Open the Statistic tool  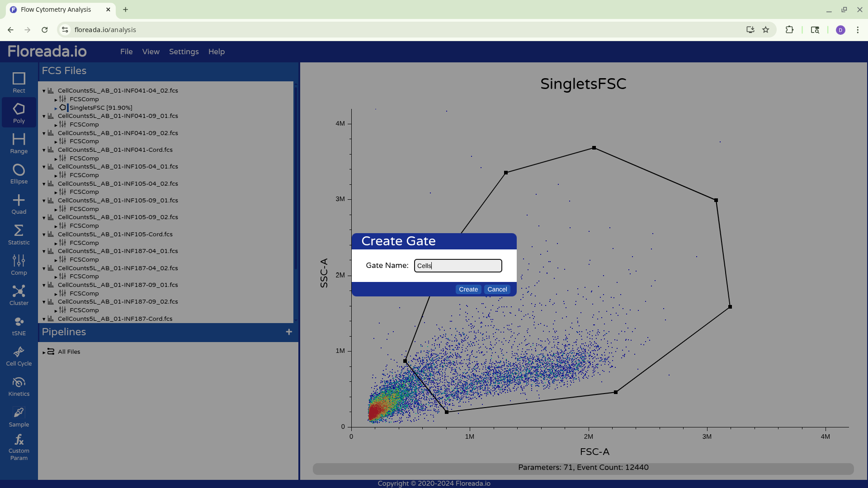pyautogui.click(x=19, y=235)
